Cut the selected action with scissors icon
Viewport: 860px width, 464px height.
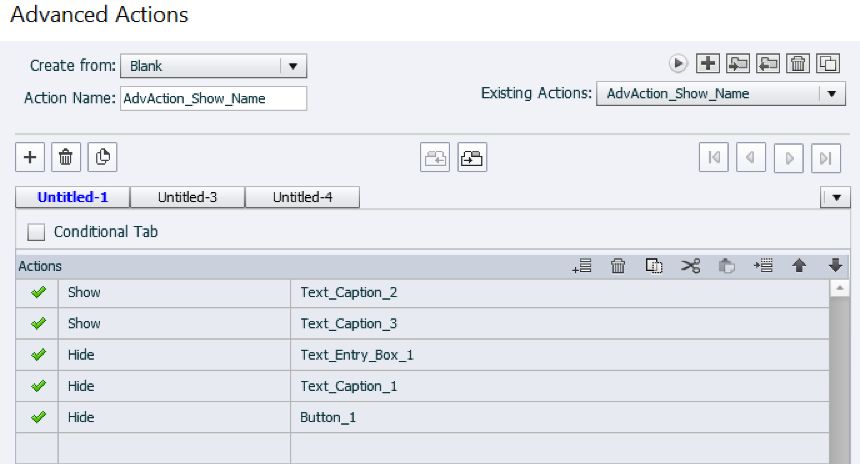tap(690, 266)
